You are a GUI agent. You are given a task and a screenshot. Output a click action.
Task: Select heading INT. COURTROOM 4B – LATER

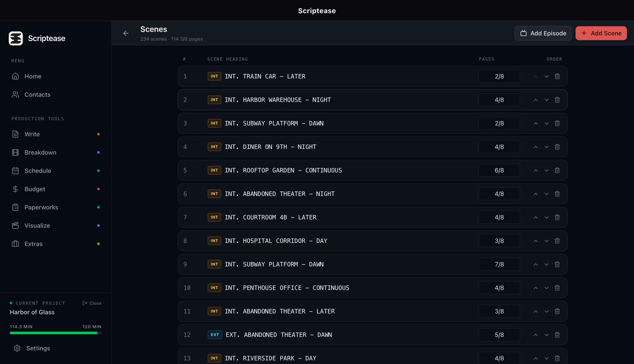coord(270,218)
